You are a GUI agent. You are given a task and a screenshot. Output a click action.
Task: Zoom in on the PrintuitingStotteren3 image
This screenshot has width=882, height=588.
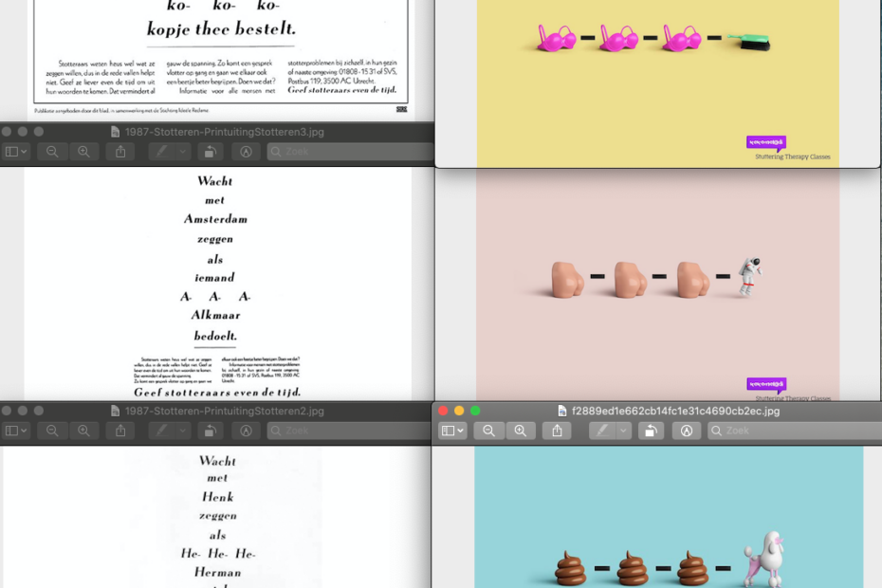tap(83, 152)
